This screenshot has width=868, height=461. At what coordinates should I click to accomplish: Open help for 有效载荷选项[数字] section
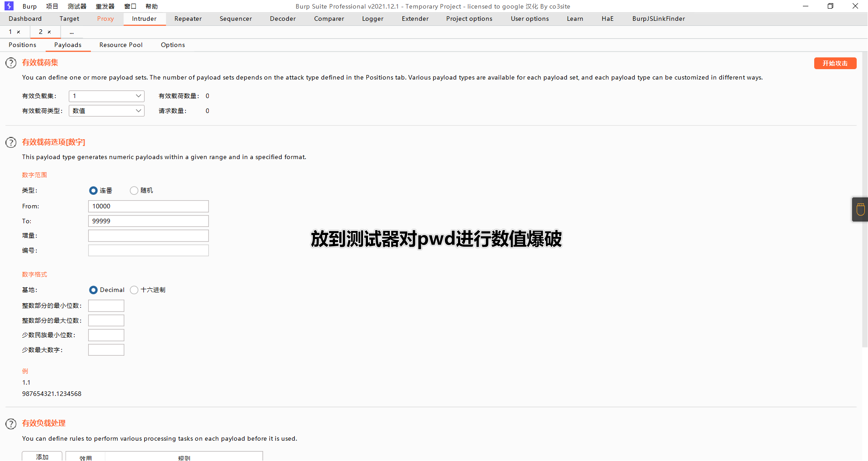11,142
